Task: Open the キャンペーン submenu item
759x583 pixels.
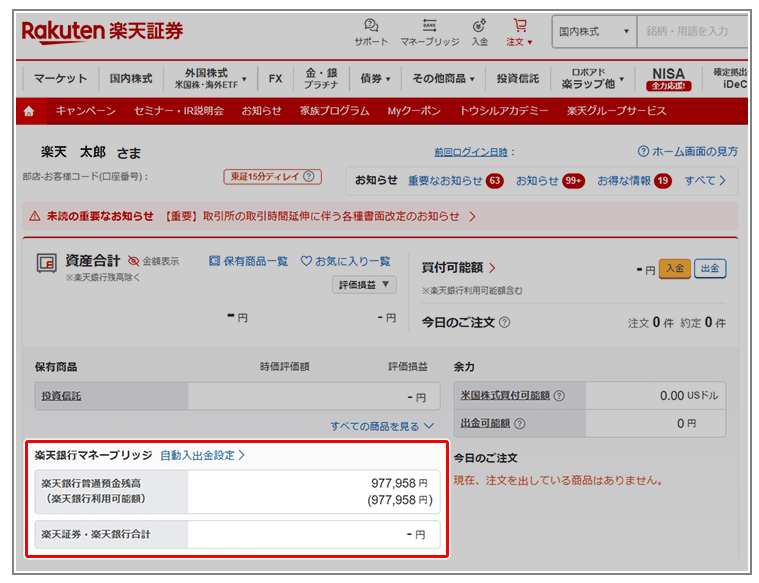Action: coord(86,111)
